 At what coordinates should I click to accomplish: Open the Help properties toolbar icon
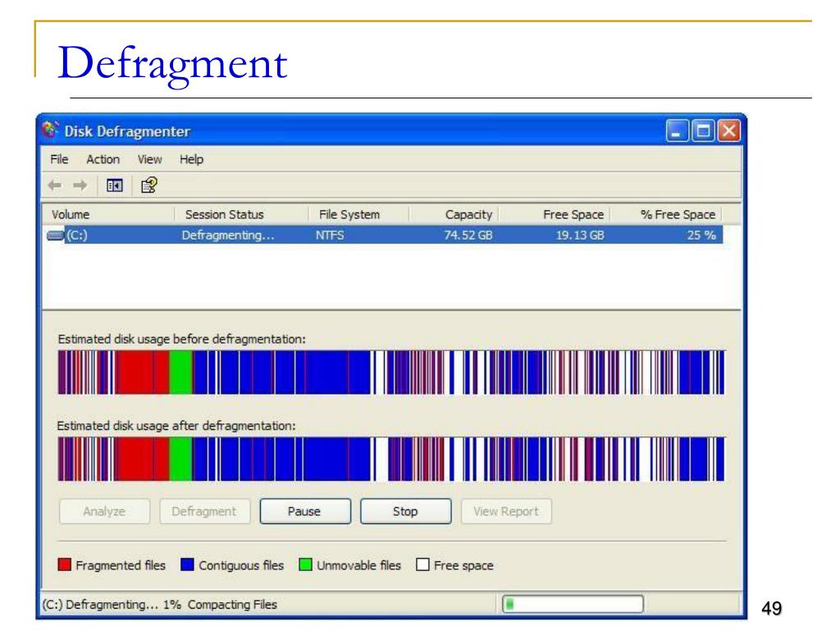[x=149, y=185]
